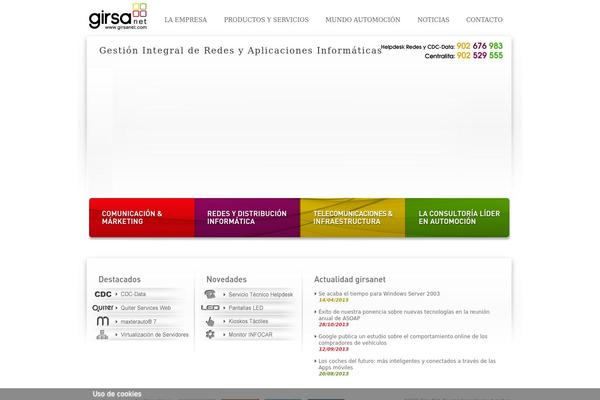The height and width of the screenshot is (400, 600).
Task: Read news about Windows Server 2003
Action: [x=379, y=294]
